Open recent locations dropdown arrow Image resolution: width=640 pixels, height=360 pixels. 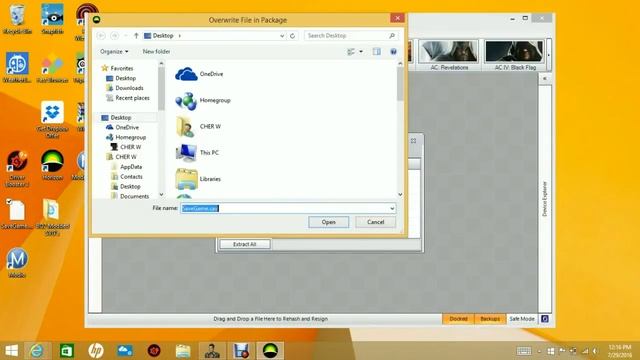pyautogui.click(x=126, y=36)
